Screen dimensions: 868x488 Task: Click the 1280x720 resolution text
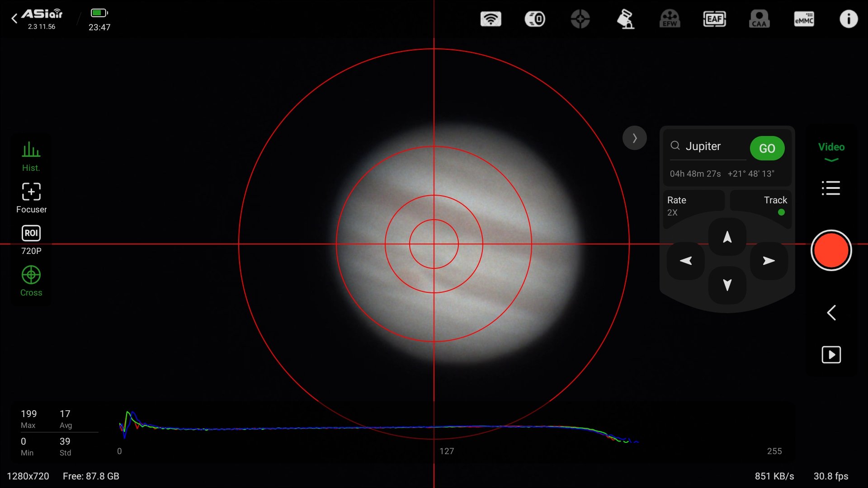point(28,476)
